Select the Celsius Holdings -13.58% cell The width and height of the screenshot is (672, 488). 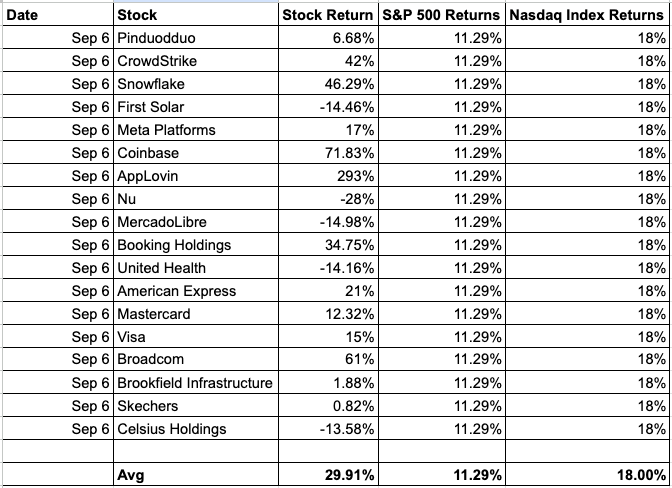[x=328, y=428]
